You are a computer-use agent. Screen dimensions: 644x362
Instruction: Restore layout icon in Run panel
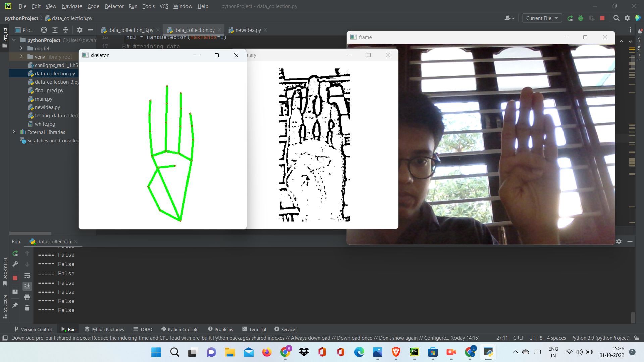15,292
